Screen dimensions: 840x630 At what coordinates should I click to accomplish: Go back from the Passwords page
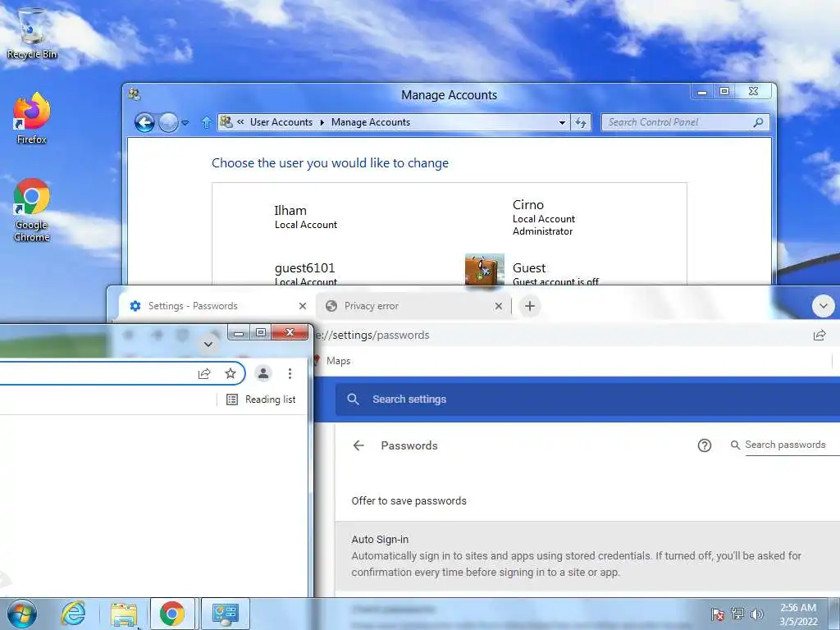tap(358, 445)
